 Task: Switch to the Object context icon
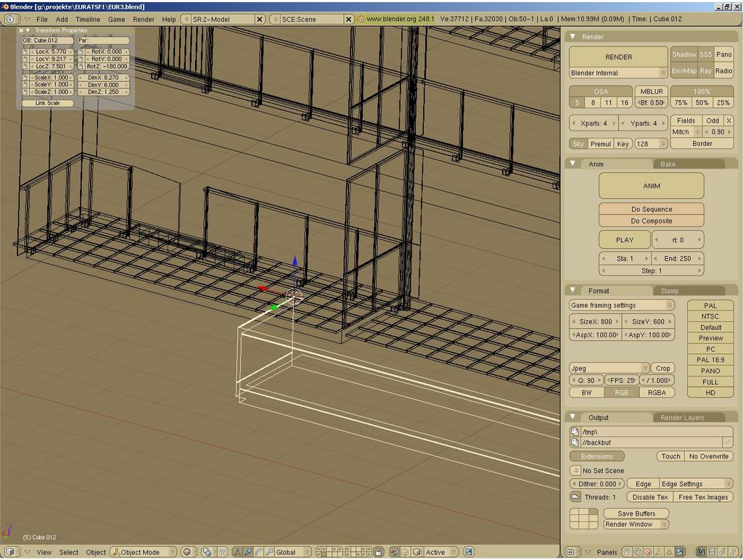[659, 552]
